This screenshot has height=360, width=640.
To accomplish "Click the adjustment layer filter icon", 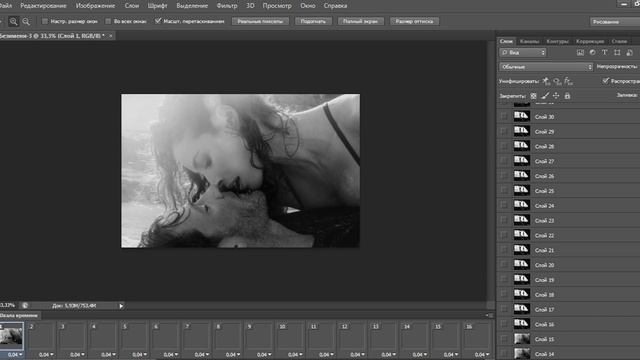I will coord(592,53).
